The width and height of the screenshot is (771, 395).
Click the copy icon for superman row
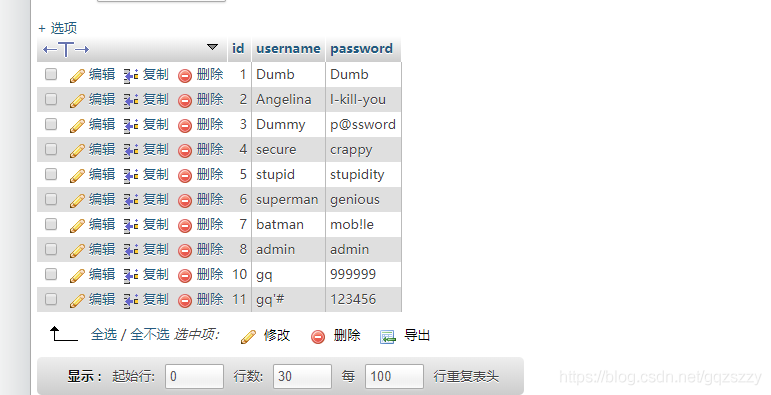tap(130, 201)
